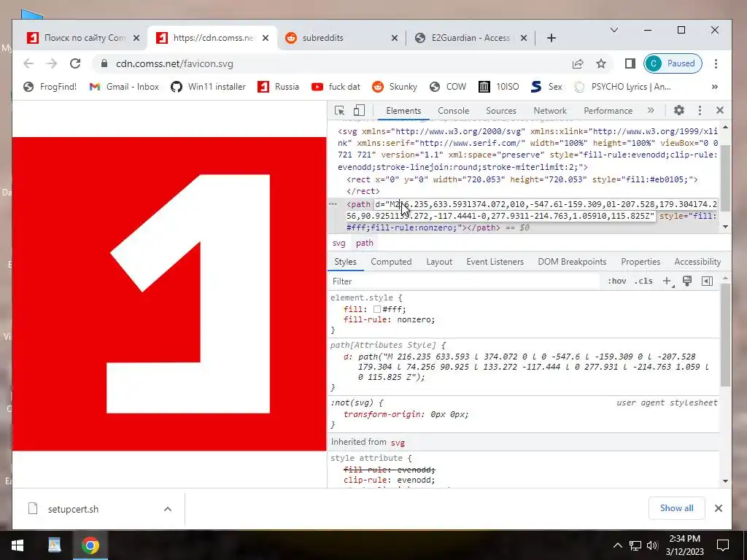
Task: Click Show all downloads button
Action: click(x=676, y=508)
